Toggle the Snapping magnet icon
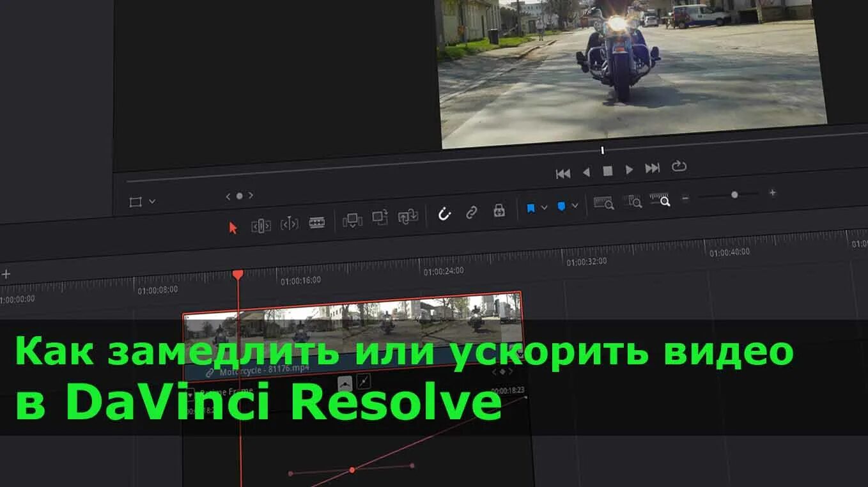 444,214
